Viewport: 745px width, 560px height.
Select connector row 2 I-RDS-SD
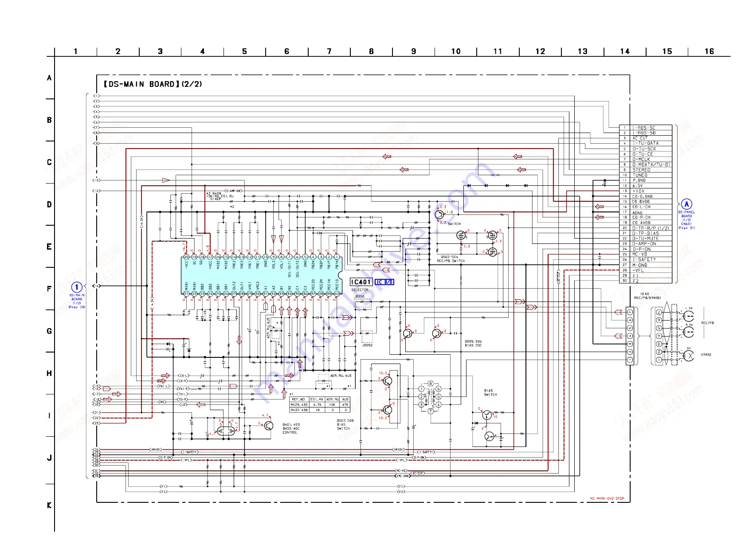click(646, 133)
